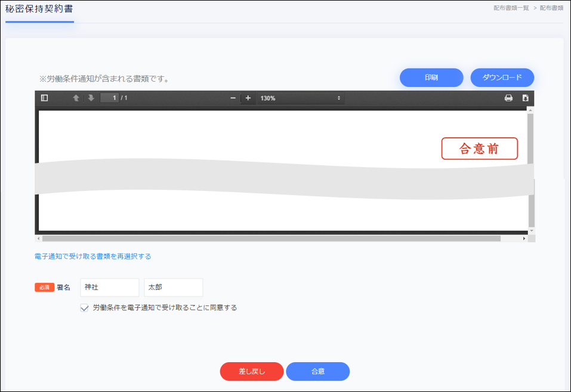Image resolution: width=571 pixels, height=392 pixels.
Task: Click the 配布書類 breadcrumb item
Action: (x=551, y=8)
